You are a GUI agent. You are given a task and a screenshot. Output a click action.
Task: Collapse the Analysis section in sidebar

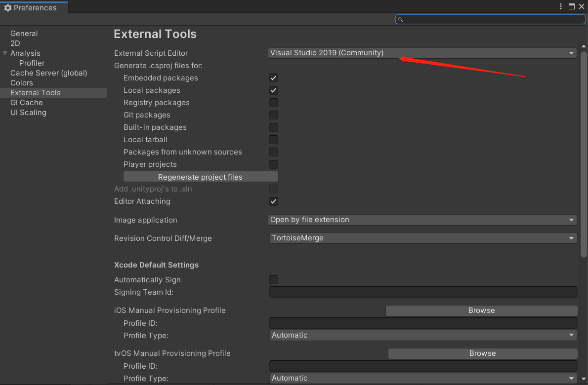[x=5, y=53]
